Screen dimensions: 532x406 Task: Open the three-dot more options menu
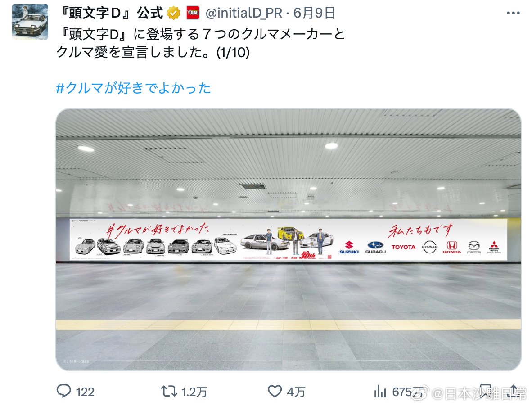coord(513,13)
